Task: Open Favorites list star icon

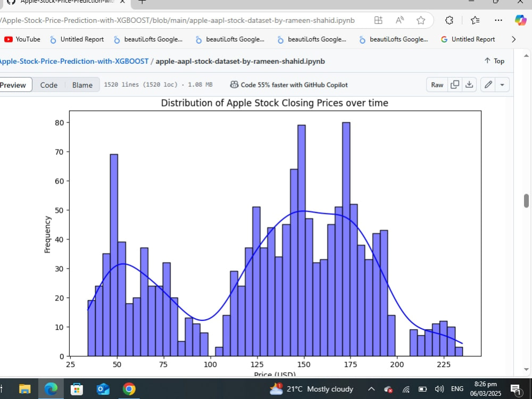Action: coord(475,20)
